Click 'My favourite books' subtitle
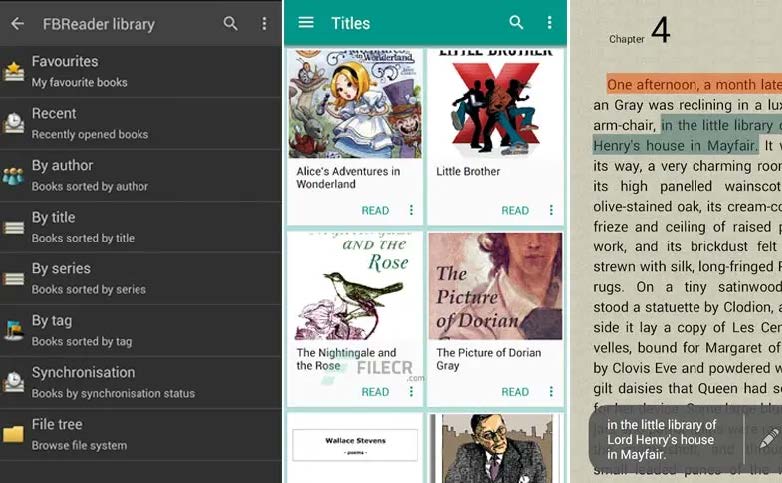The image size is (782, 483). pyautogui.click(x=79, y=82)
